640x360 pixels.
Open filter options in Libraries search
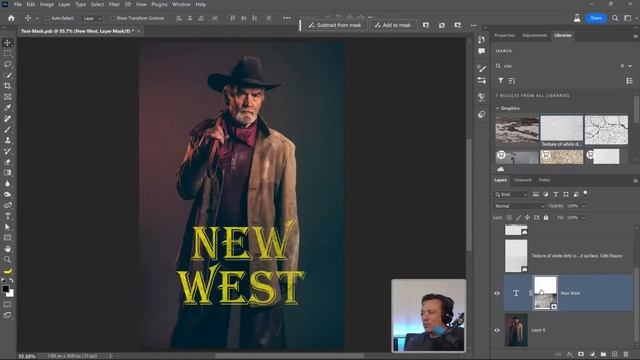[x=500, y=81]
